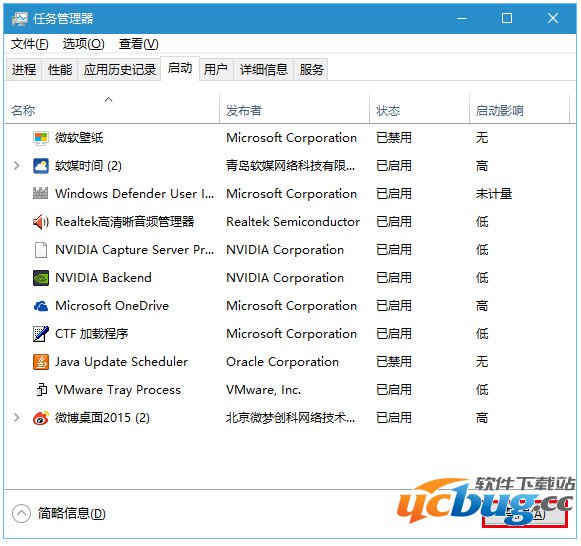Click the 微博桌面2015 Weibo icon
Viewport: 581px width, 546px height.
[x=40, y=418]
